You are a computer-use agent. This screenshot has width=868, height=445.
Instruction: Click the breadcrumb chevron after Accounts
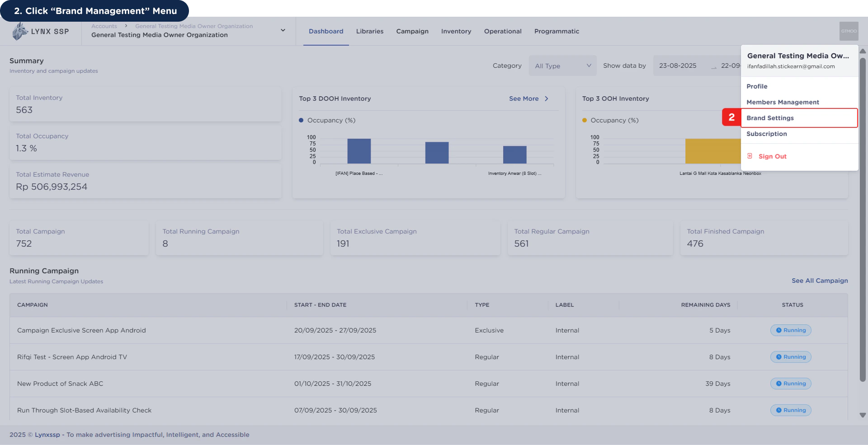coord(126,26)
